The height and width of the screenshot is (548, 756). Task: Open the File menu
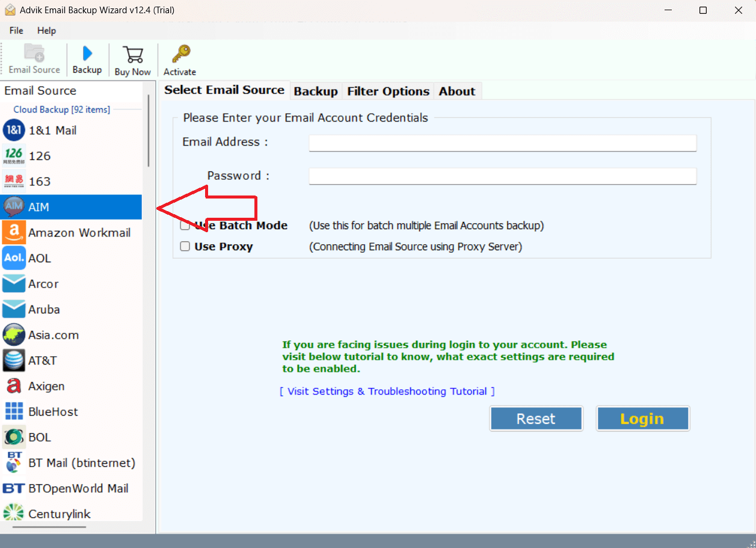tap(16, 30)
